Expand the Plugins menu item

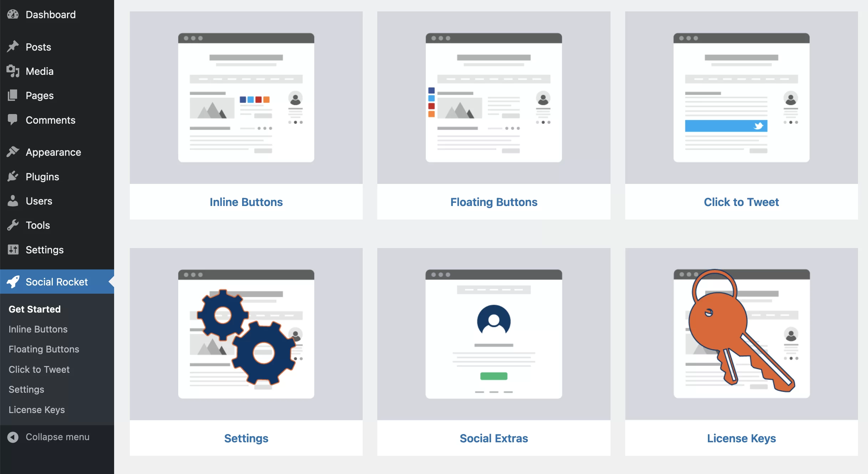42,176
